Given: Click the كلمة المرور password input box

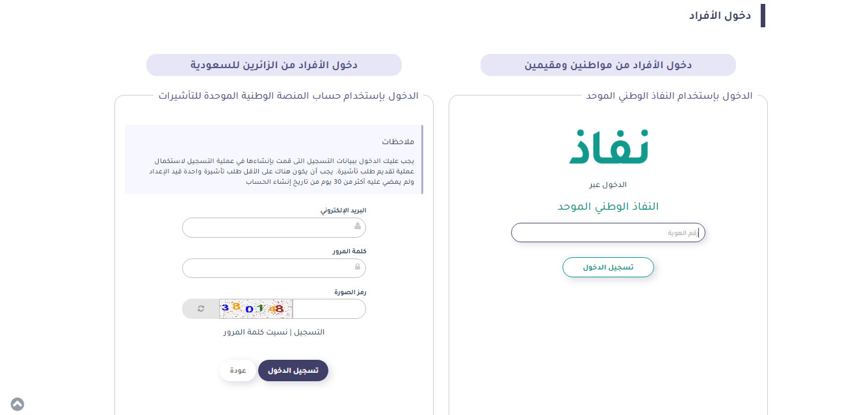Looking at the screenshot, I should (x=270, y=268).
